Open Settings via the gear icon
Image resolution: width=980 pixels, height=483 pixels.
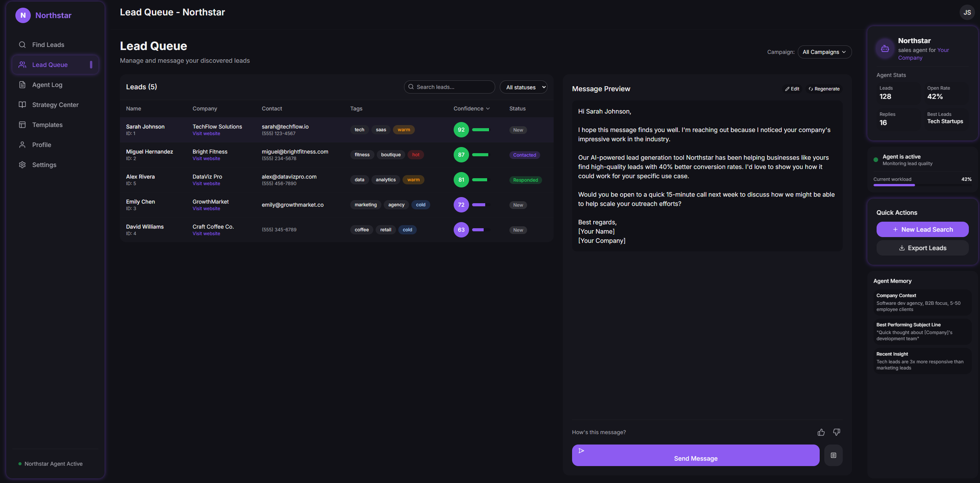click(x=22, y=165)
